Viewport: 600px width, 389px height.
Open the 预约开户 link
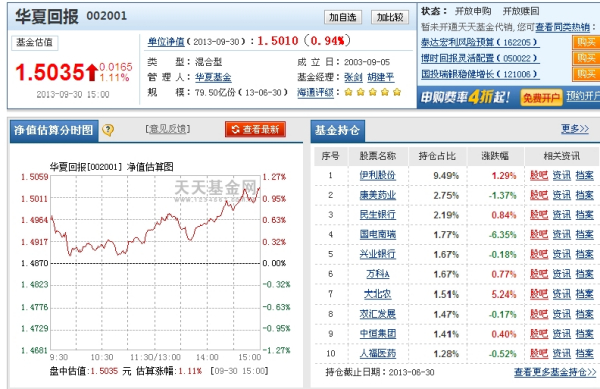(583, 96)
